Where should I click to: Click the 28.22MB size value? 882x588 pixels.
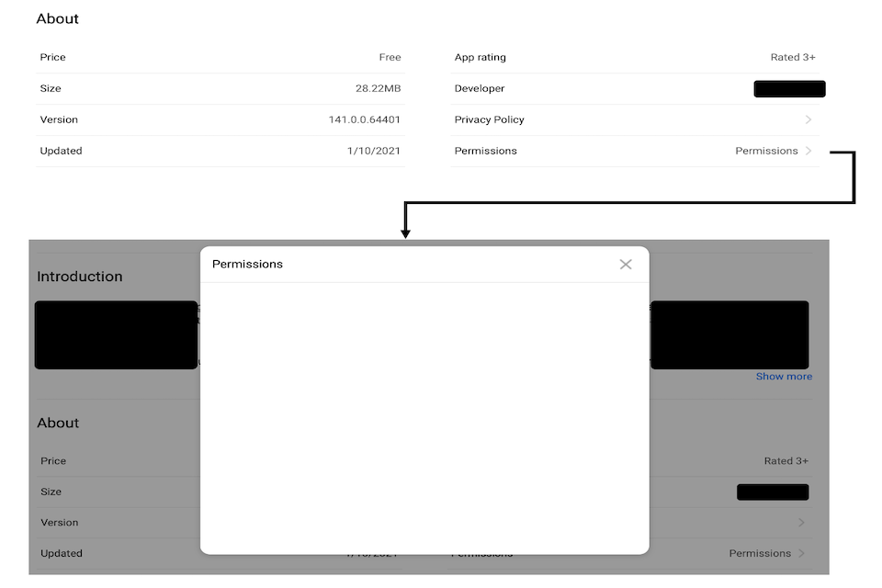point(378,89)
